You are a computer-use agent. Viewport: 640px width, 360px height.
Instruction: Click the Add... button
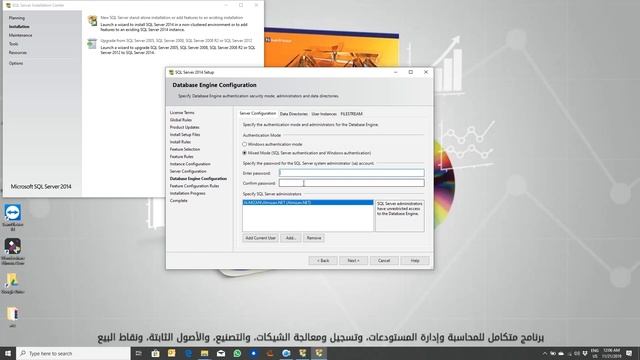click(x=291, y=238)
